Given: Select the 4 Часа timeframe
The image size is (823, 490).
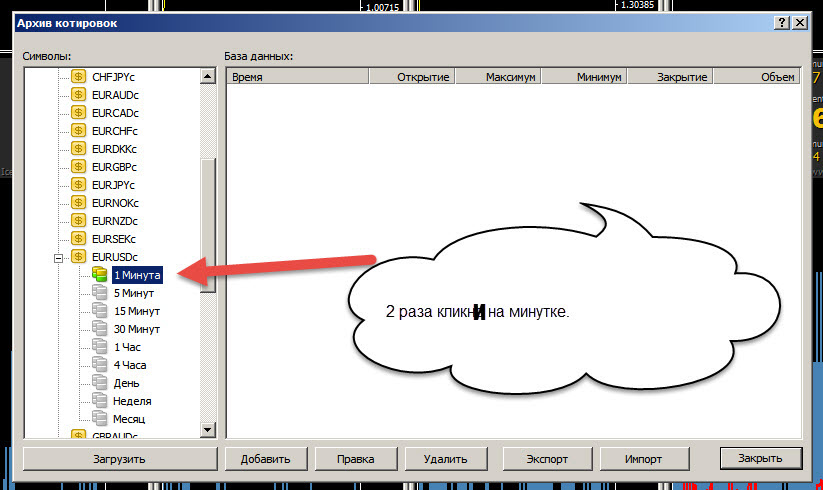Looking at the screenshot, I should tap(130, 365).
